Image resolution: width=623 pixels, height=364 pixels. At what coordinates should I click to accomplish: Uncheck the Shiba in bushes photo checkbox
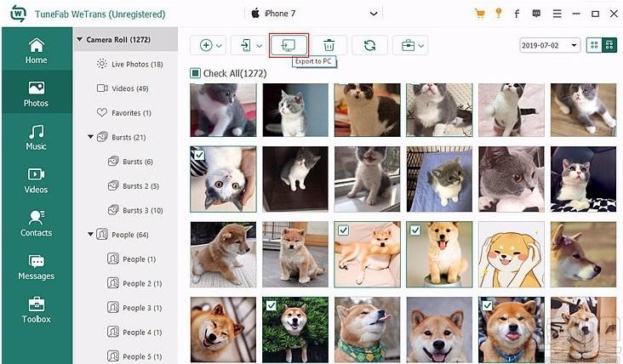pos(271,305)
